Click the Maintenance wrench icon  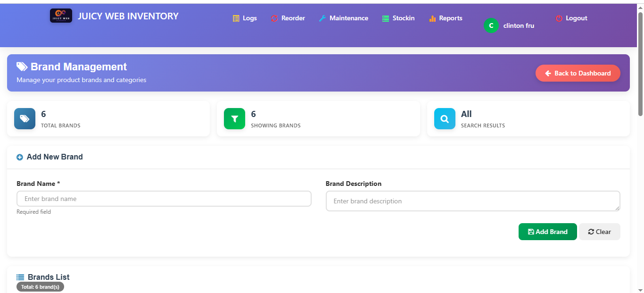322,18
